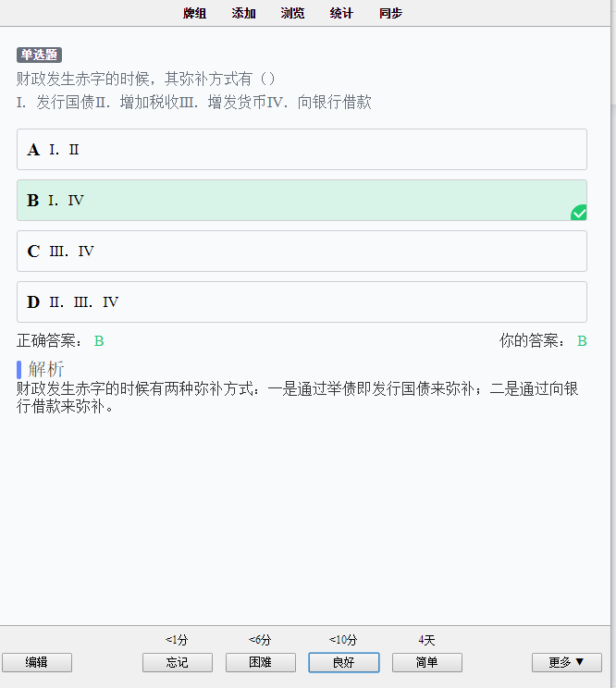Screen dimensions: 616x688
Task: Rate the card as 忘记
Action: coord(178,662)
